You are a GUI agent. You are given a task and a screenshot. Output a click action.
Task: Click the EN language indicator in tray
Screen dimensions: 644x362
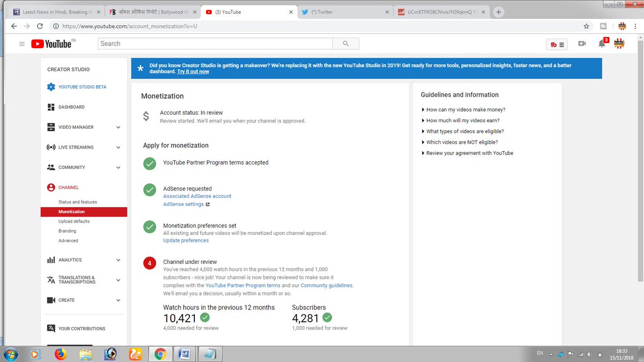540,353
